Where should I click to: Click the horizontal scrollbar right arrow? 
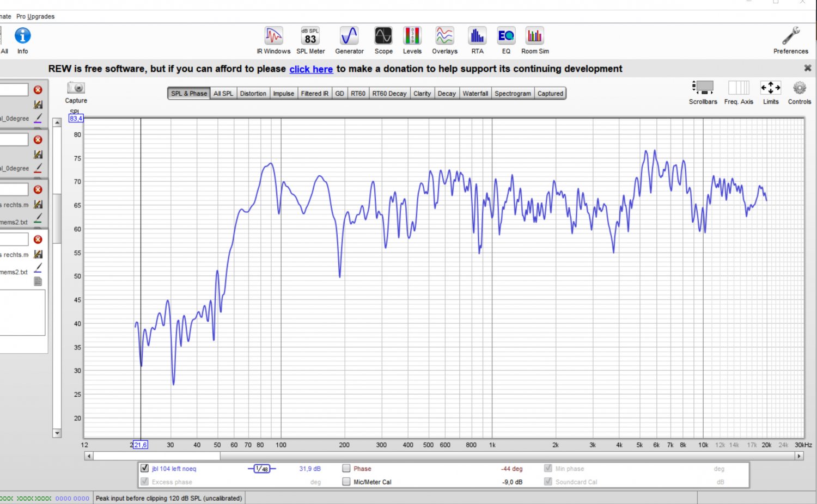click(x=800, y=456)
